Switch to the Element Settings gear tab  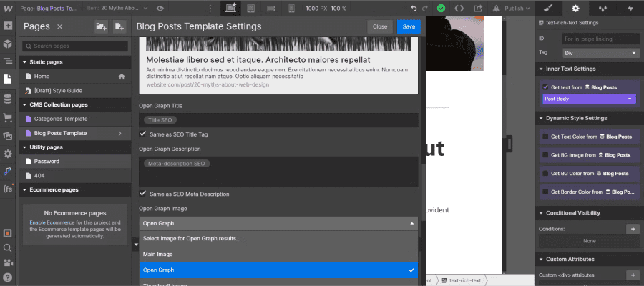[x=575, y=8]
